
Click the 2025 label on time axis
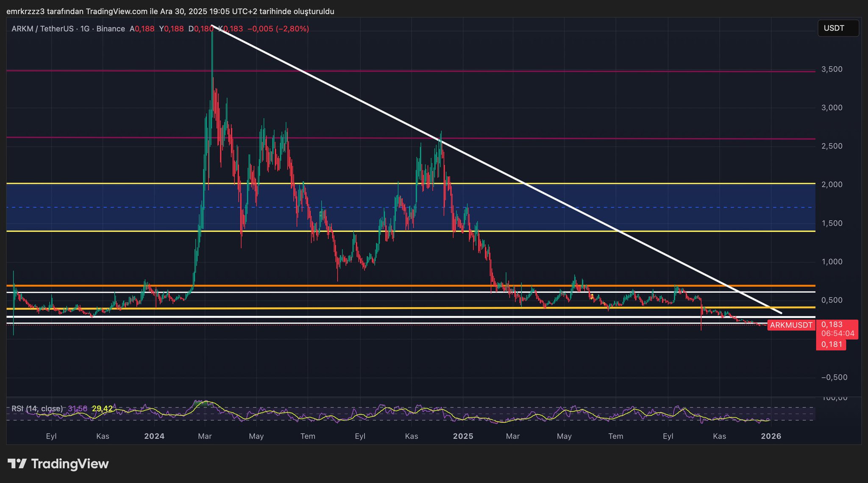[463, 436]
